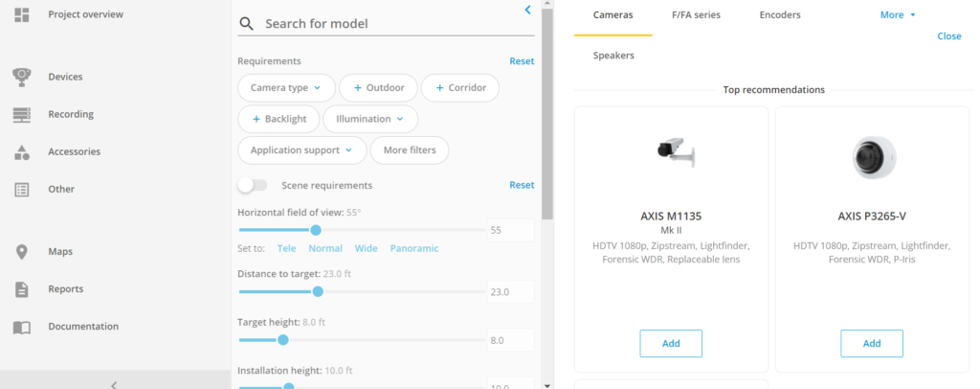Collapse filter panel with blue chevron
The width and height of the screenshot is (980, 389).
(527, 10)
